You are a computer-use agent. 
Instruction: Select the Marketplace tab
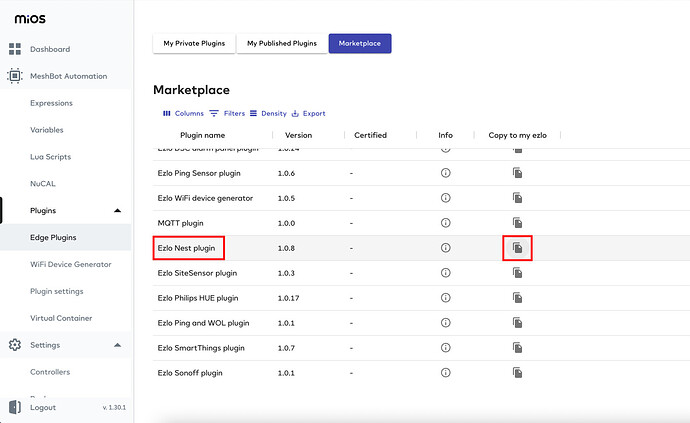360,43
